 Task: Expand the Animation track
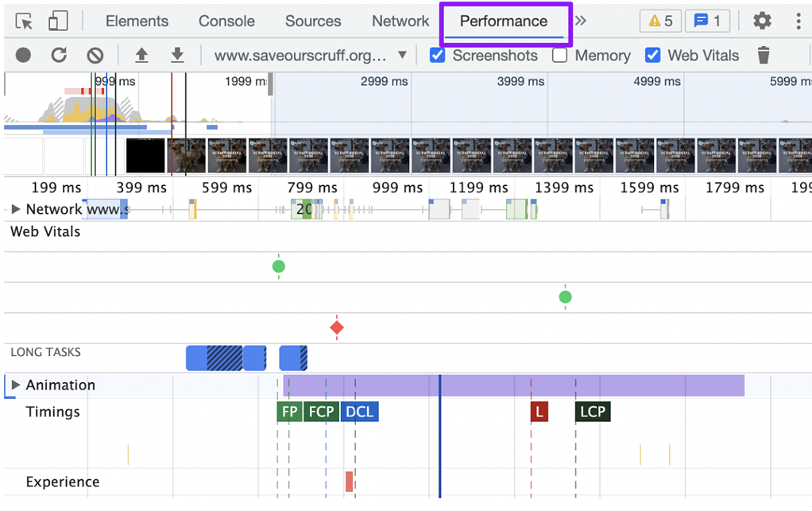point(17,385)
